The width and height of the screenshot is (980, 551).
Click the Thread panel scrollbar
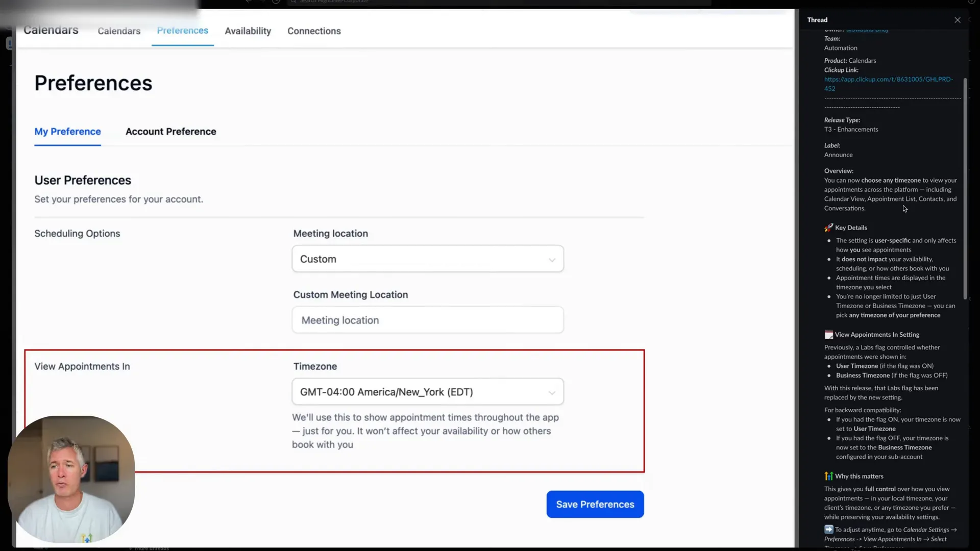pos(965,189)
